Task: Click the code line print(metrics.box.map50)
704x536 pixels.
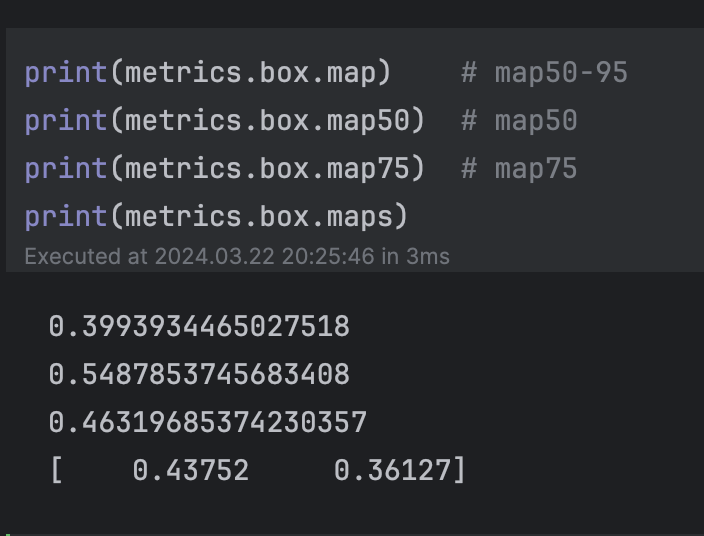Action: tap(224, 121)
